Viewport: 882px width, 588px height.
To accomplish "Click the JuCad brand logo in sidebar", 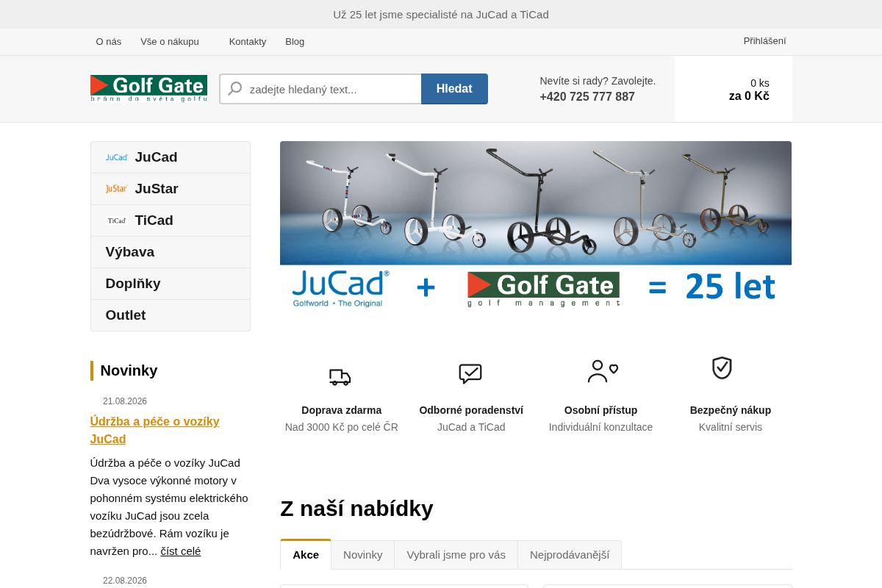I will pos(117,157).
